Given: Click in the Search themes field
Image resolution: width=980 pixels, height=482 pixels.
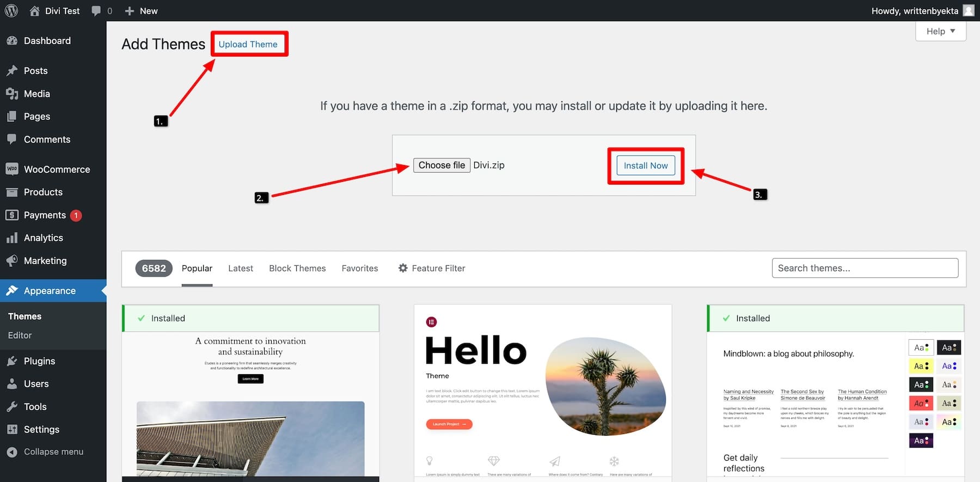Looking at the screenshot, I should point(865,268).
